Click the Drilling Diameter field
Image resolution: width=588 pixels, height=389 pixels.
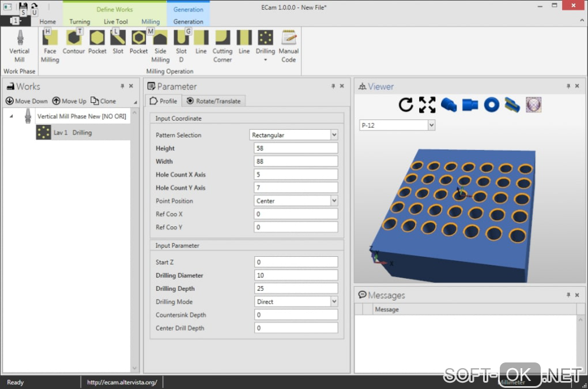click(x=296, y=275)
